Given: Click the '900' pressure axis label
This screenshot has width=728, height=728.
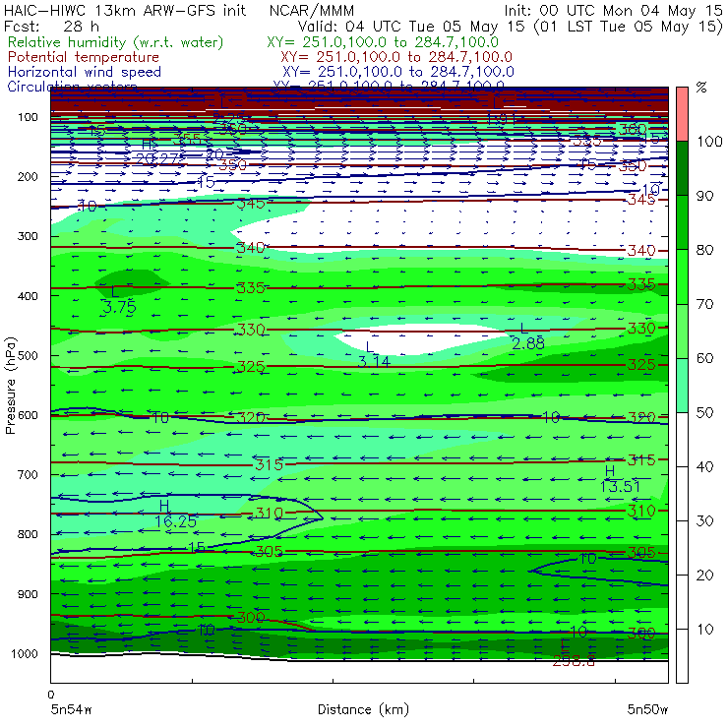Looking at the screenshot, I should (28, 594).
